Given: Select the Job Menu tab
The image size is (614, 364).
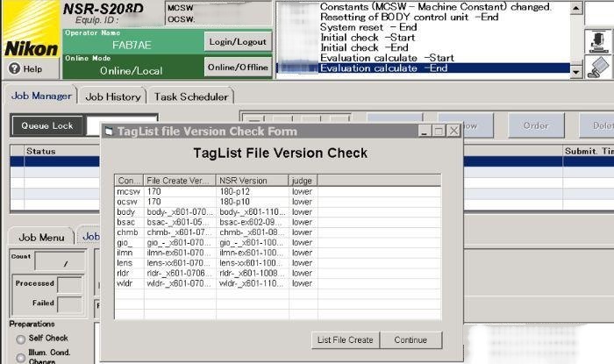Looking at the screenshot, I should click(41, 237).
